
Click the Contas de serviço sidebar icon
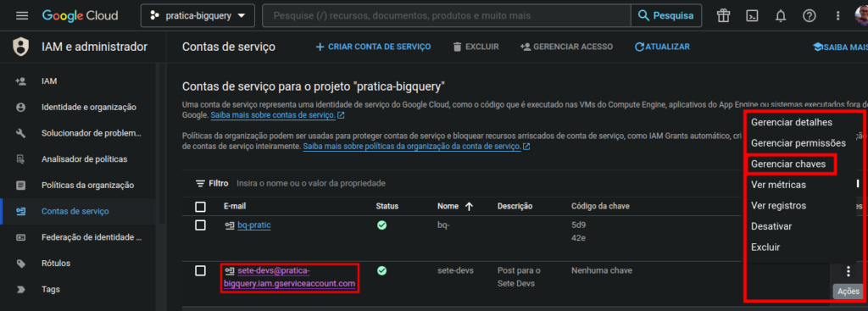[21, 211]
